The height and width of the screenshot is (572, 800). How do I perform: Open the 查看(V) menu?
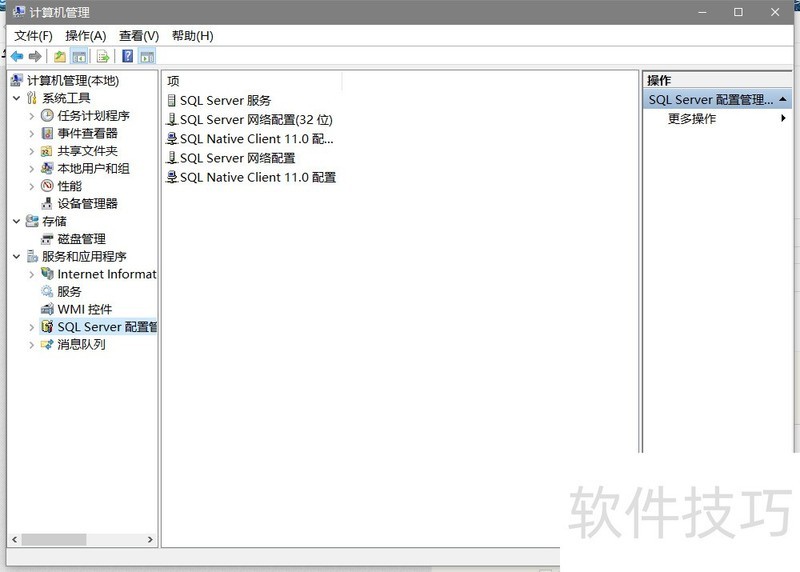tap(138, 36)
